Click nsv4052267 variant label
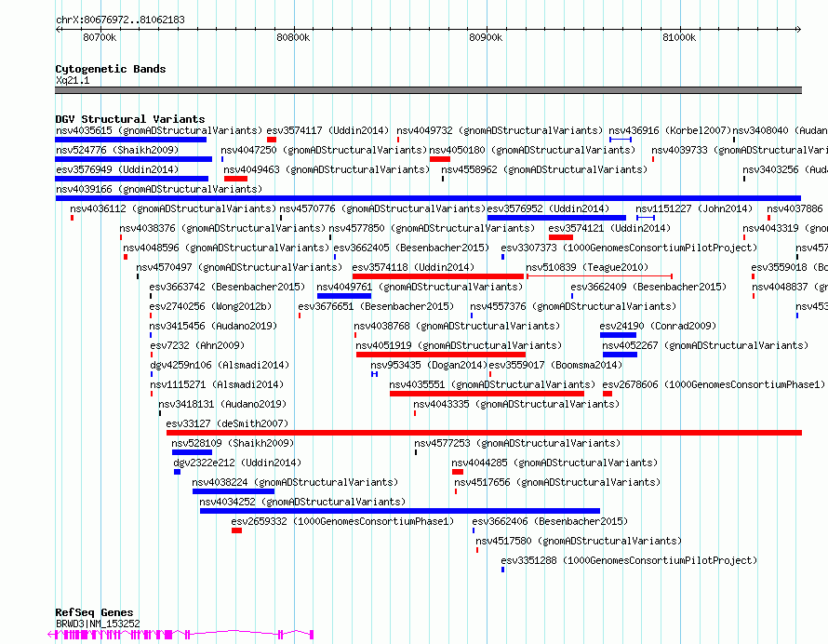The image size is (828, 644). (x=705, y=345)
